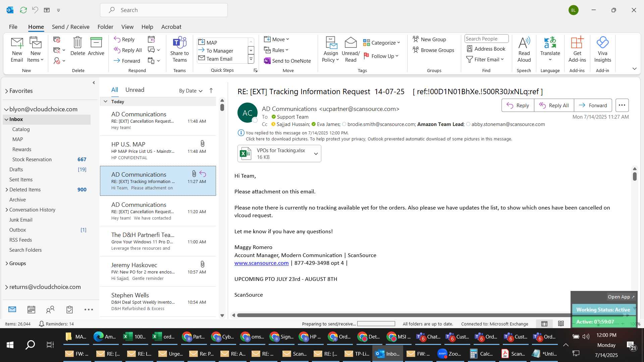Open the View tab
This screenshot has width=644, height=362.
tap(127, 27)
